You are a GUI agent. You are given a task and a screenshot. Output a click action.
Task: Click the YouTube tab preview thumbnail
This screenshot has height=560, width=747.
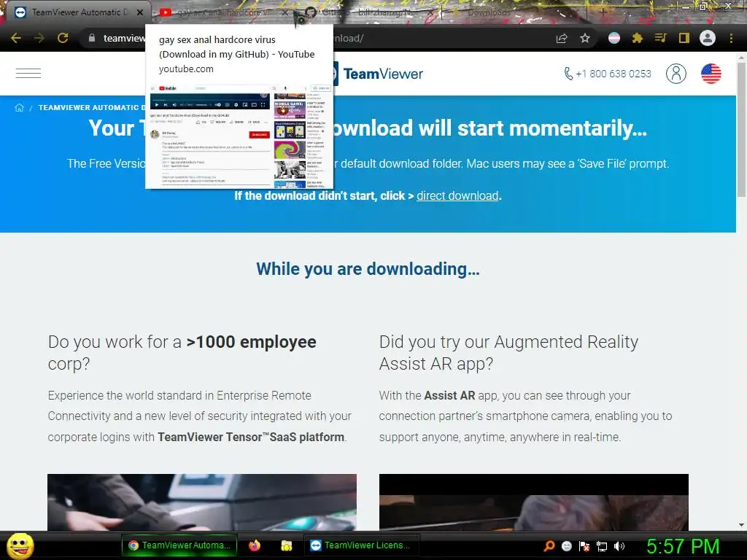(239, 136)
